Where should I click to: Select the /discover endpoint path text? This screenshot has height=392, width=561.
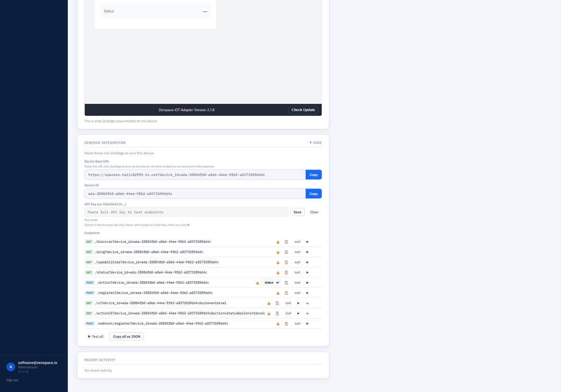153,242
